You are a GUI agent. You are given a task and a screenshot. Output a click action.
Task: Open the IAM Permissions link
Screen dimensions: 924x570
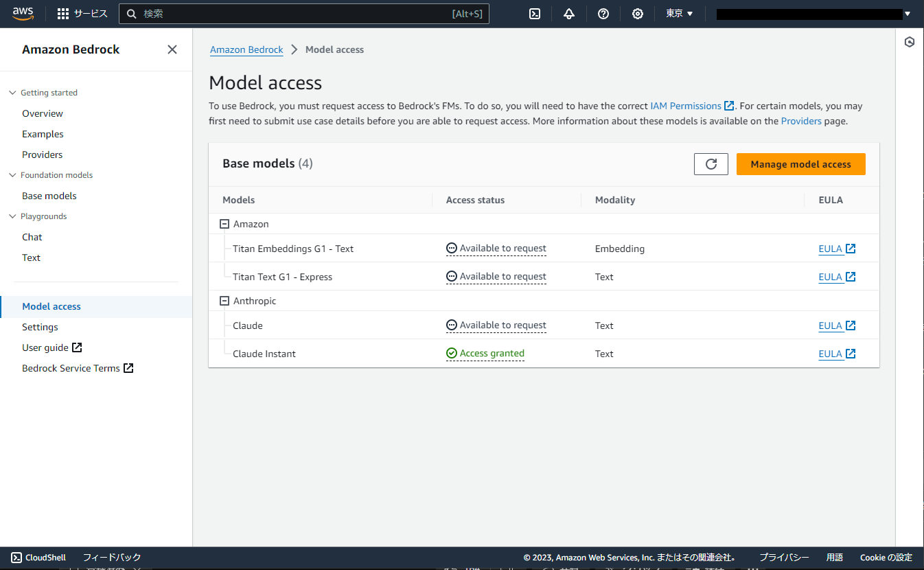[x=686, y=106]
